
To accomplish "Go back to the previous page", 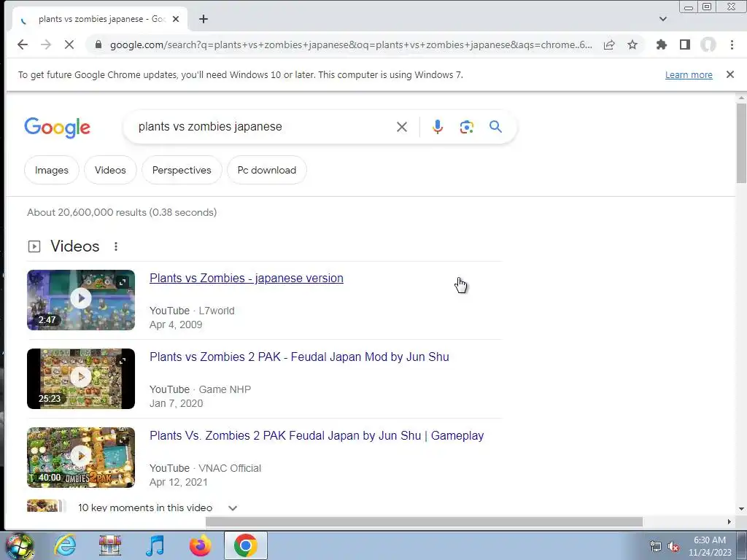I will pos(23,44).
